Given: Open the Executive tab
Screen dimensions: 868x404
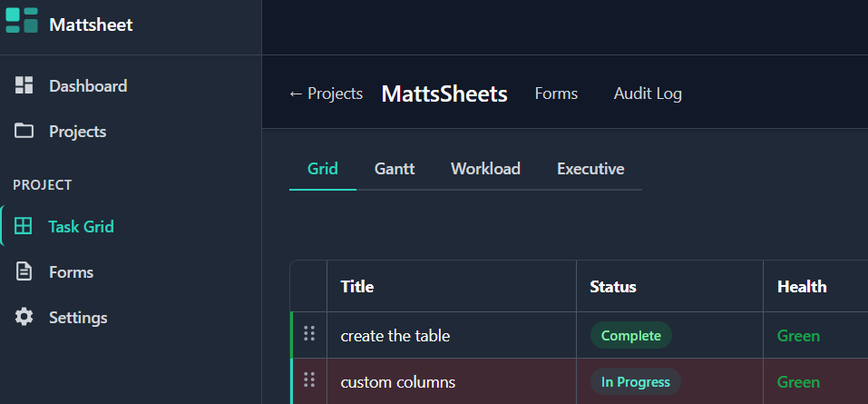Looking at the screenshot, I should [590, 169].
